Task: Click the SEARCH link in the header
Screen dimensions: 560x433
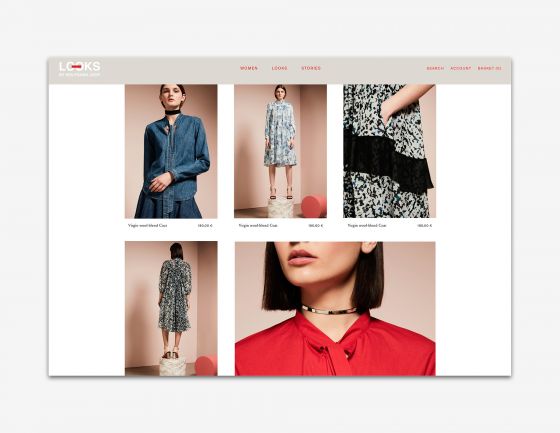Action: point(435,68)
